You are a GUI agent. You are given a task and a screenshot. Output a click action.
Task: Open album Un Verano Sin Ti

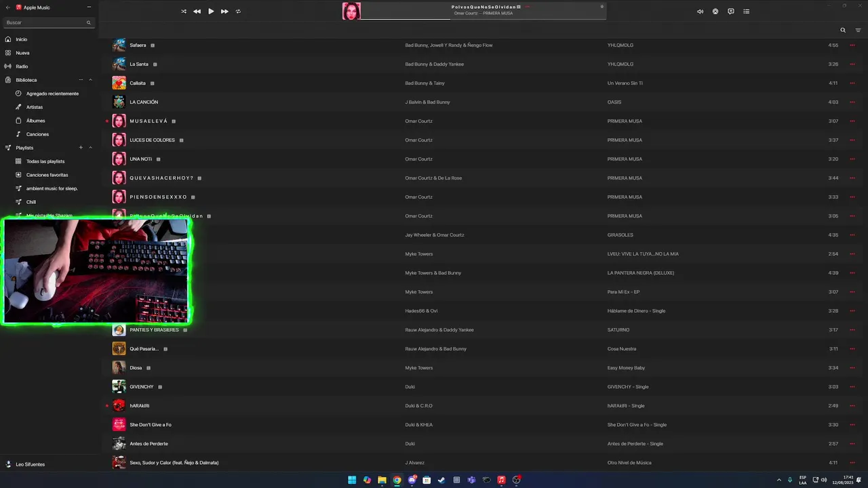pos(625,83)
